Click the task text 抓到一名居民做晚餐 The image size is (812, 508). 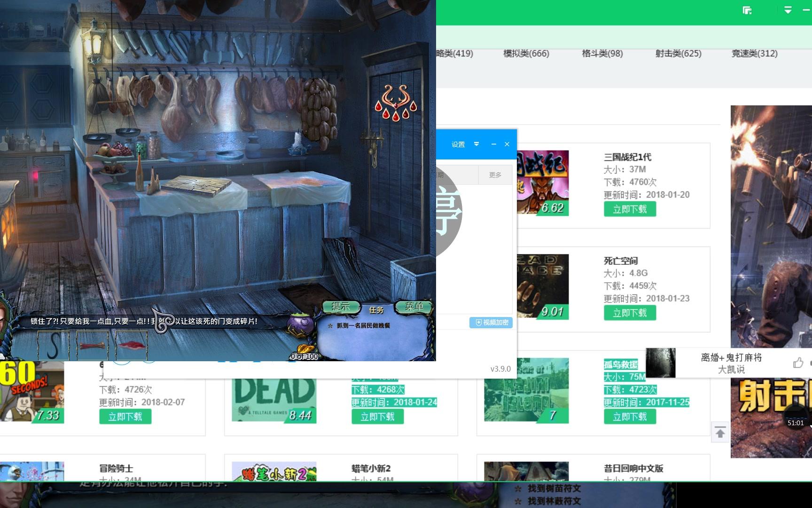coord(363,325)
